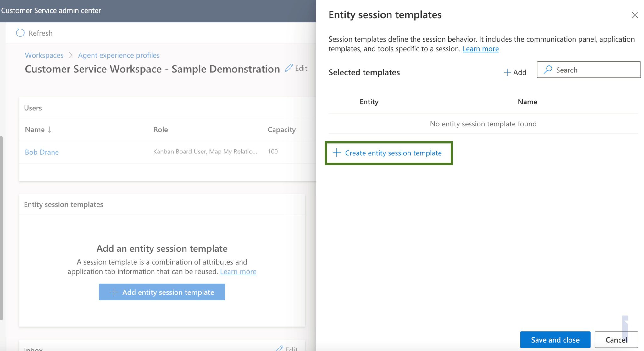This screenshot has height=351, width=644.
Task: Click the plus Add icon in the panel
Action: tap(507, 72)
